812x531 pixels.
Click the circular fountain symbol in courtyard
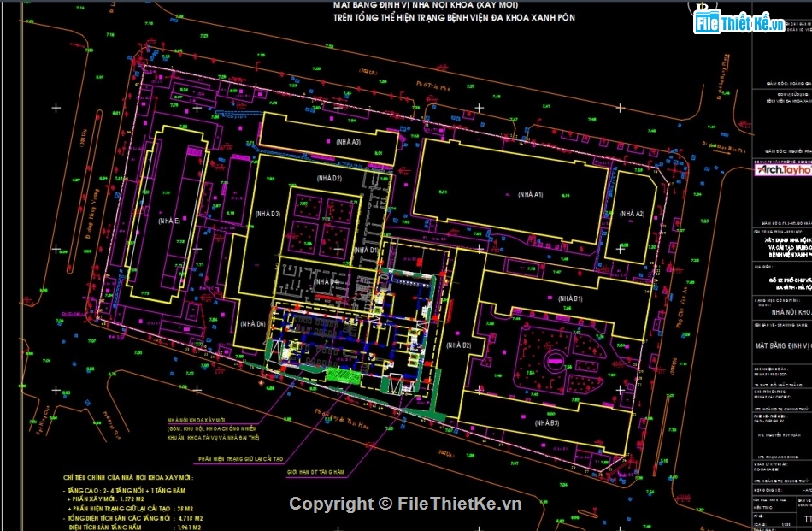point(554,358)
